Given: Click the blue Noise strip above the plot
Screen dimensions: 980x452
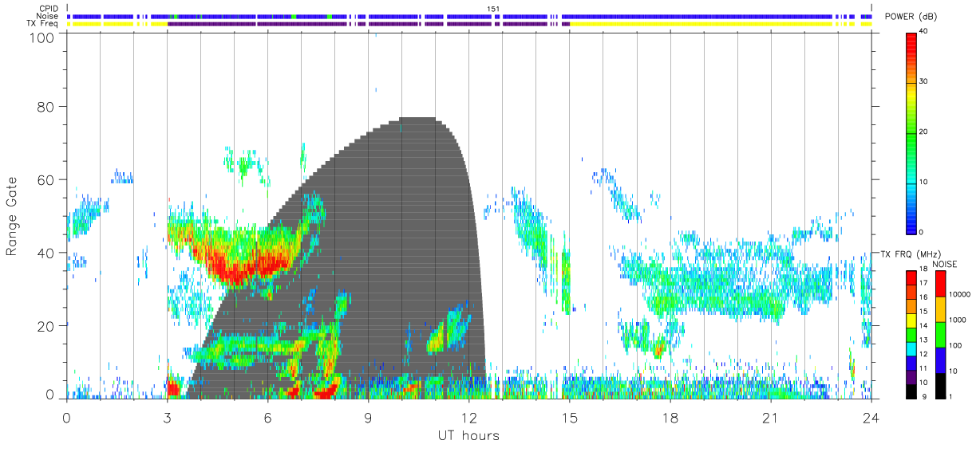Looking at the screenshot, I should 469,16.
